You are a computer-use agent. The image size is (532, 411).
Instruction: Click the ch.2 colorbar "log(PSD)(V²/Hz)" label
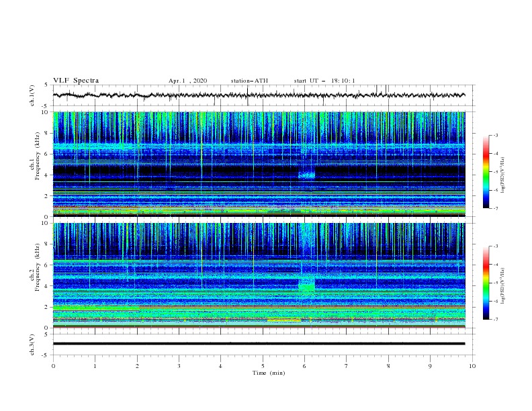click(502, 286)
